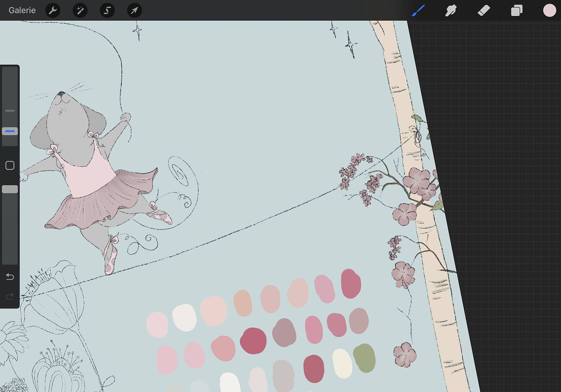Open the Layers panel
This screenshot has height=392, width=561.
(517, 10)
